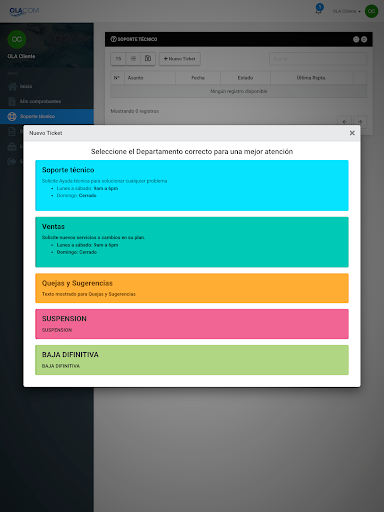Sort by Nº column header
The width and height of the screenshot is (384, 512).
click(117, 78)
